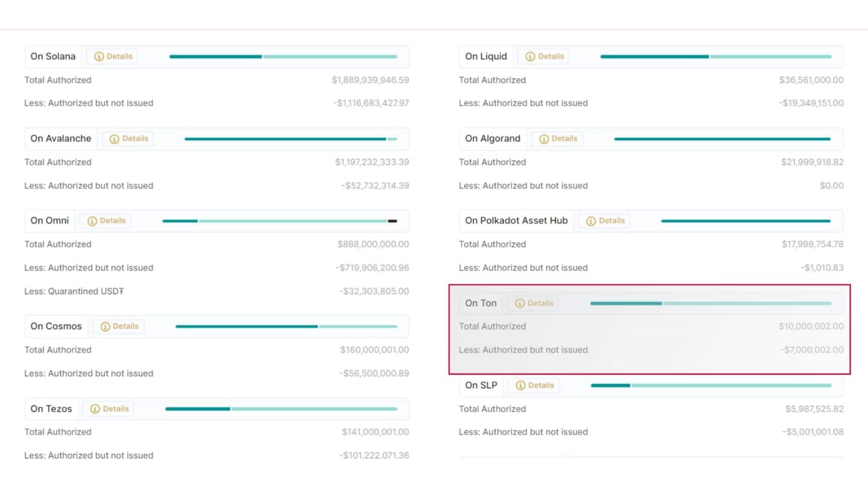This screenshot has width=868, height=488.
Task: Click the info icon on Cosmos Details button
Action: pos(104,326)
